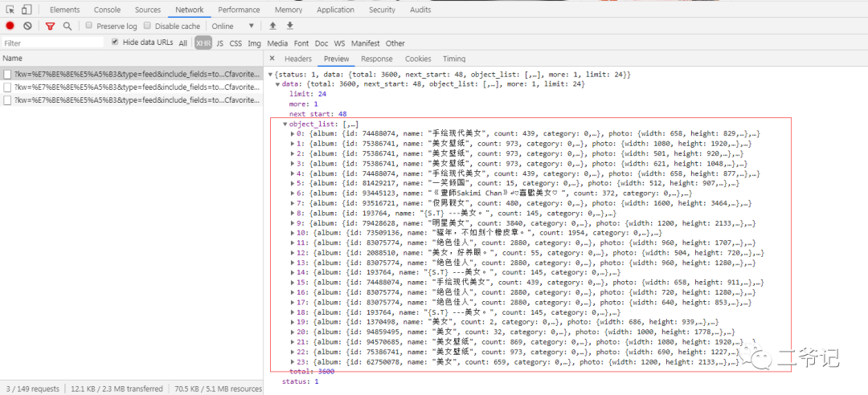Select the third request in the list
868x395 pixels.
(x=131, y=100)
